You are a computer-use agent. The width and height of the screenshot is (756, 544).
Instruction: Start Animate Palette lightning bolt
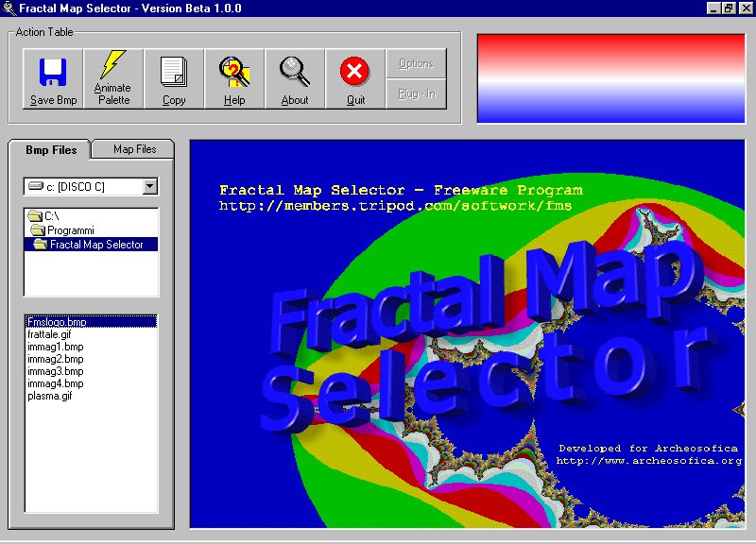[x=113, y=78]
